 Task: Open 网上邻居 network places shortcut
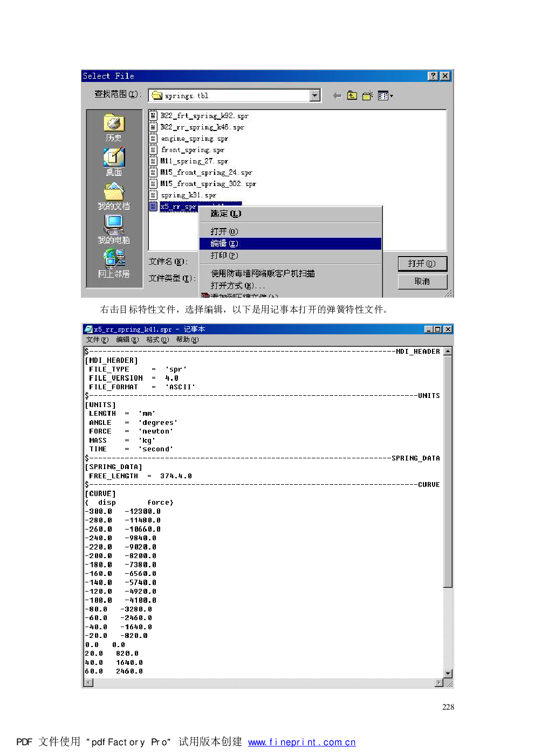pos(114,264)
